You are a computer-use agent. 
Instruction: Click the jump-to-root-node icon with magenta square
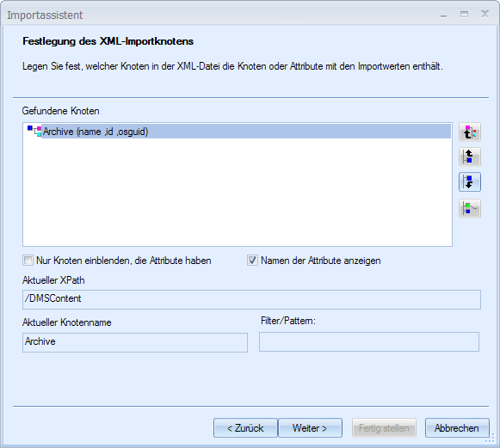pyautogui.click(x=470, y=132)
